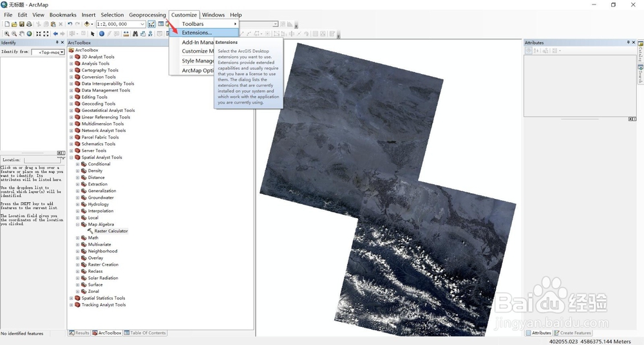
Task: Switch to the Attributes bottom tab
Action: coord(538,333)
